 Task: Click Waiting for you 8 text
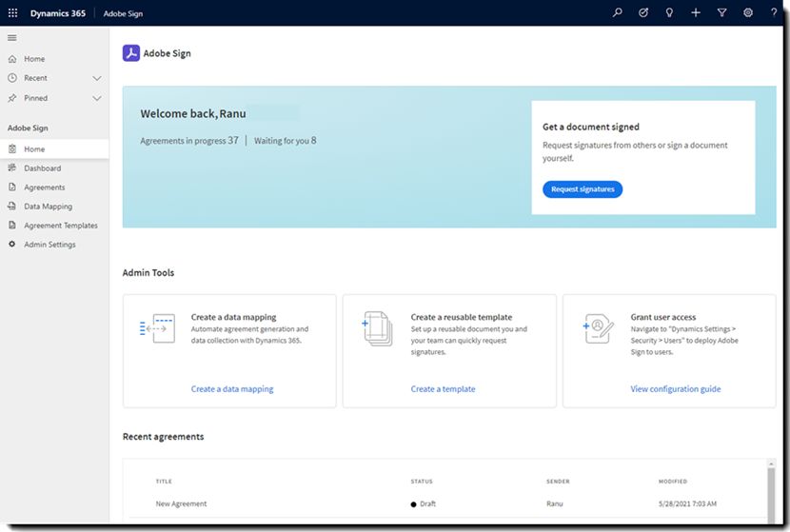pos(286,141)
